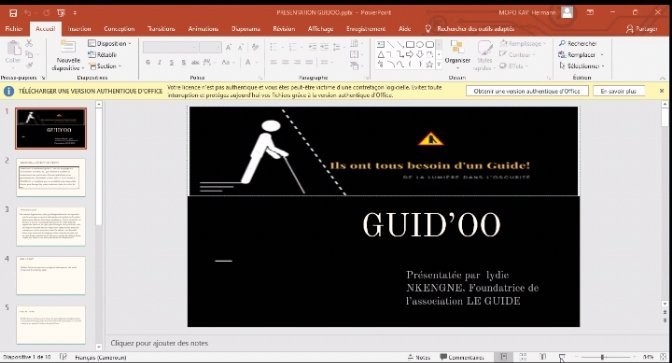
Task: Click the Partager share button
Action: 642,29
